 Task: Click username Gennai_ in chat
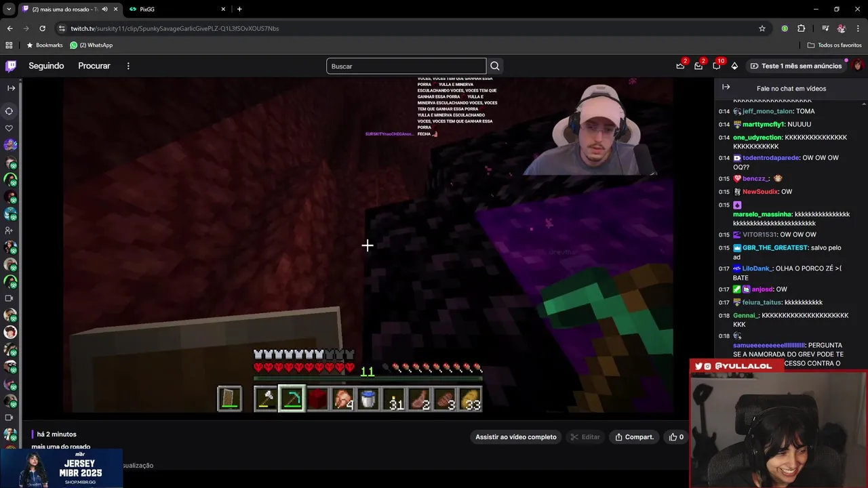(x=745, y=316)
